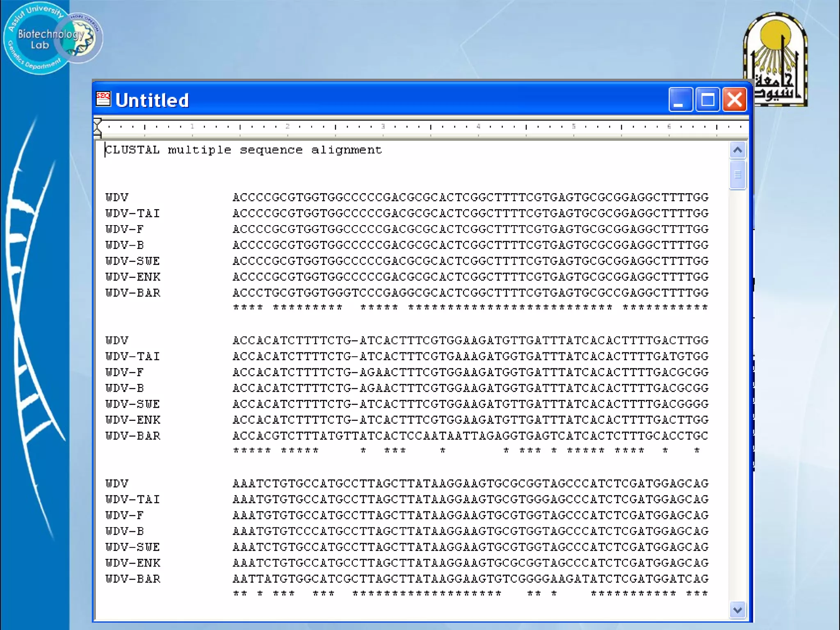The width and height of the screenshot is (840, 630).
Task: Click the WDV-SWE label in second block
Action: coord(132,404)
